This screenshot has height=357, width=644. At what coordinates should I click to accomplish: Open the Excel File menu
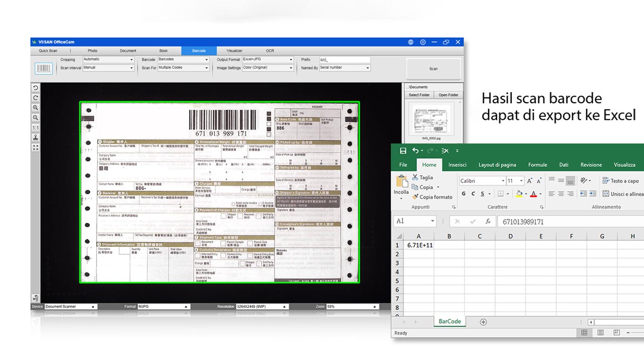click(x=404, y=165)
